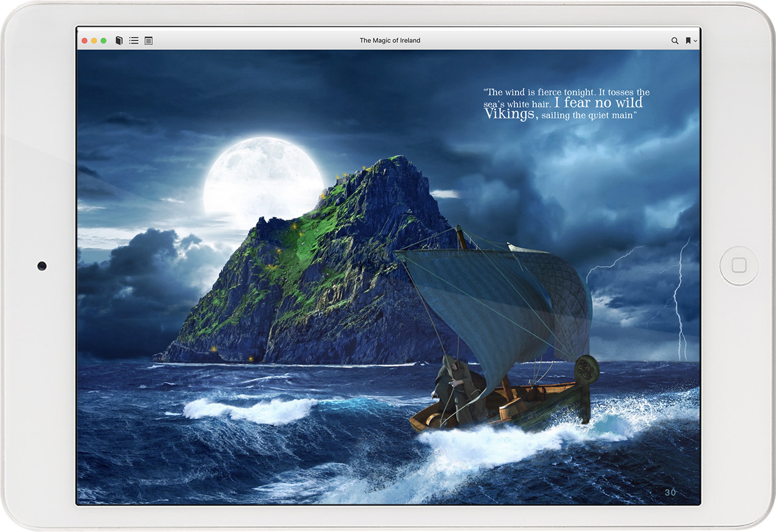Open the page thumbnails view icon
The image size is (776, 532).
coord(148,41)
